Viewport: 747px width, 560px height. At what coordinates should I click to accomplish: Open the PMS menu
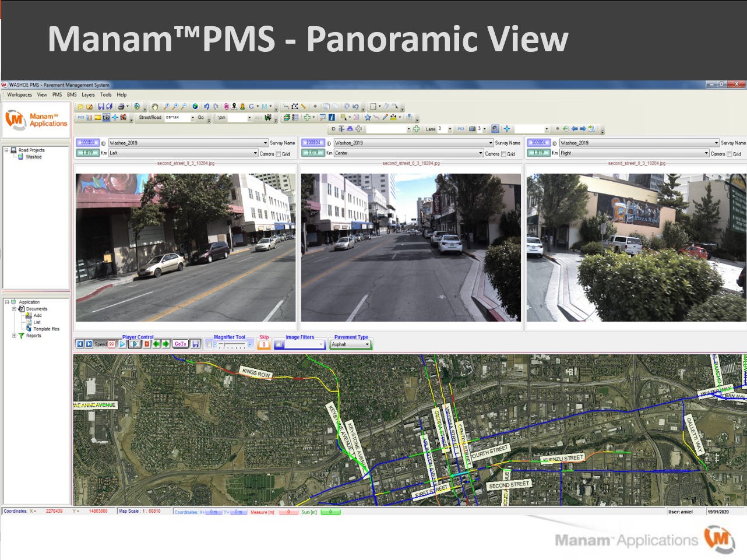click(57, 94)
